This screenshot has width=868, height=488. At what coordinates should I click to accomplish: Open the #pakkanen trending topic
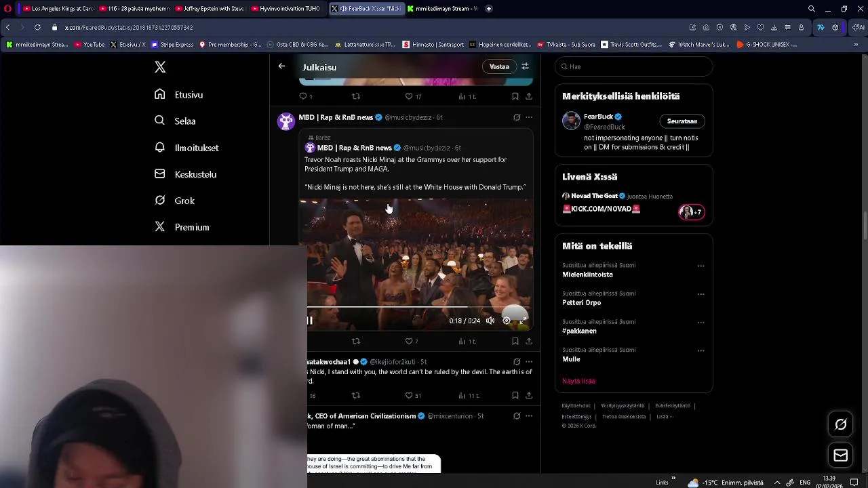(x=579, y=331)
